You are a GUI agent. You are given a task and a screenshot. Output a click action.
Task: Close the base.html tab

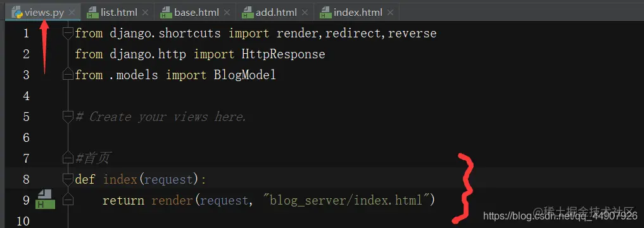[227, 13]
